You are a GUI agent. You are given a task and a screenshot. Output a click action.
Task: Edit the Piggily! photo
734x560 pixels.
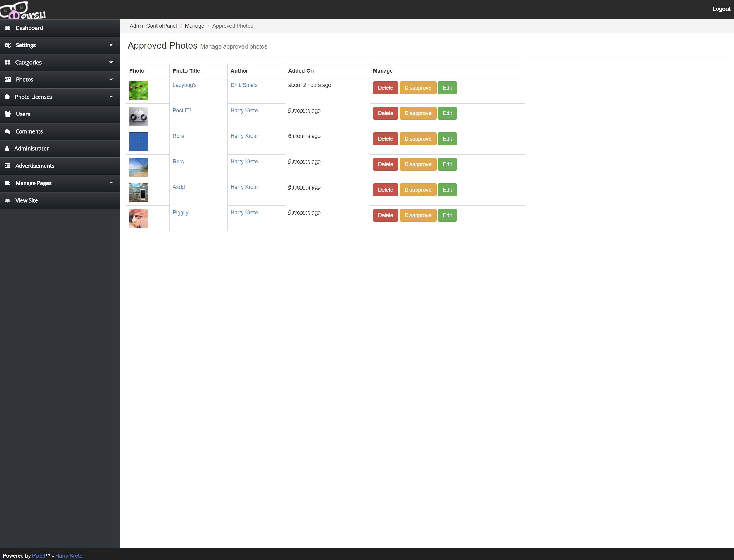coord(447,215)
